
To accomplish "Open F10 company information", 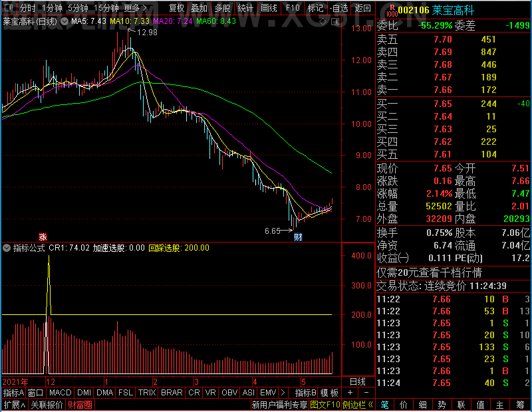I will pyautogui.click(x=293, y=8).
